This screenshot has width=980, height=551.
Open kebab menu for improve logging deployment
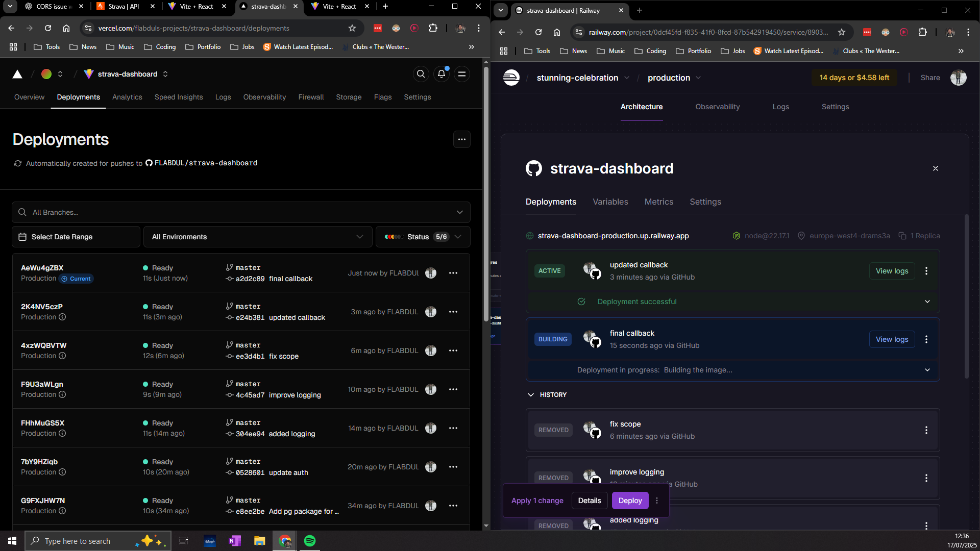coord(926,478)
